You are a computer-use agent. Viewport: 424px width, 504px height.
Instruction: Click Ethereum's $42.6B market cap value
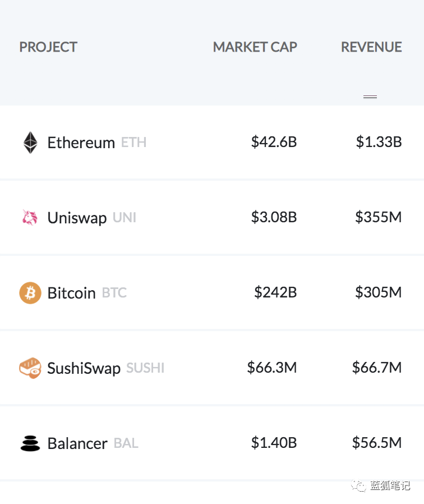274,142
